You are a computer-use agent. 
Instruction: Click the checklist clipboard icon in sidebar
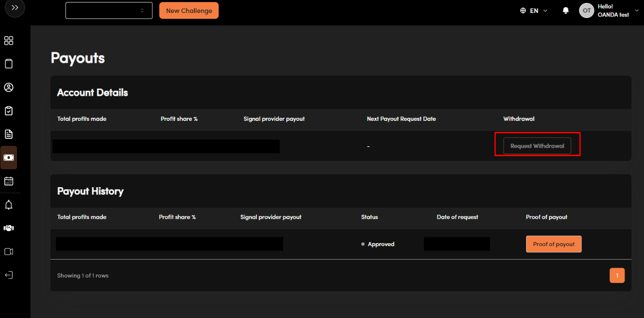(x=8, y=111)
